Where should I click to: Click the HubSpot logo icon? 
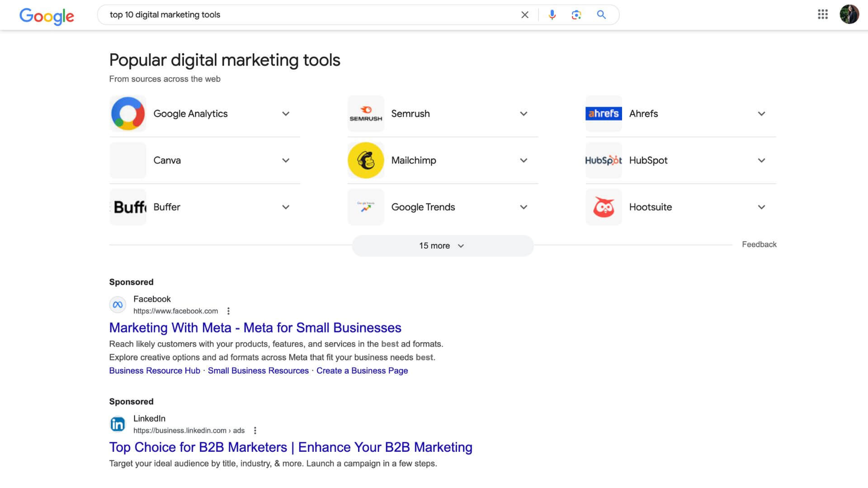coord(604,160)
